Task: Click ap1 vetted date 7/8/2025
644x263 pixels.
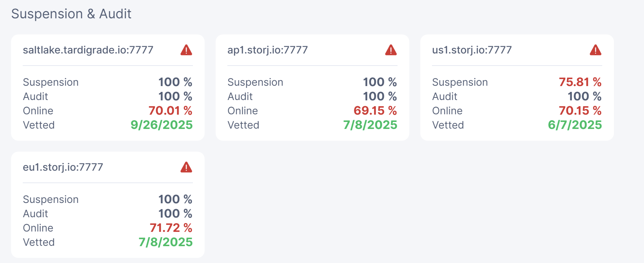Action: pyautogui.click(x=370, y=125)
